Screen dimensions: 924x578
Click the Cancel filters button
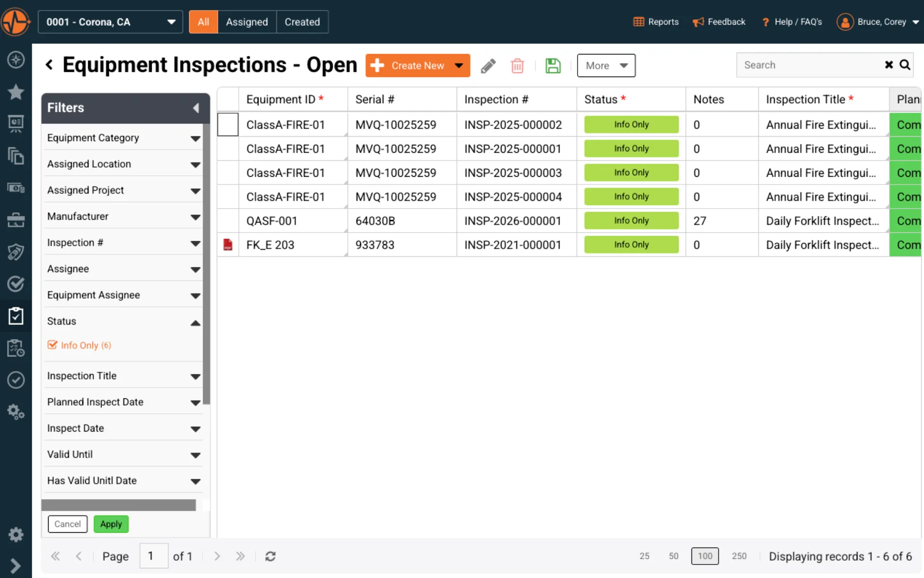click(67, 524)
